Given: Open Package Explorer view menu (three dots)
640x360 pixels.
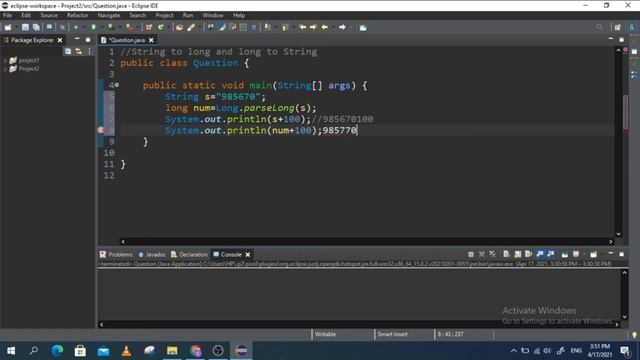Looking at the screenshot, I should click(89, 51).
